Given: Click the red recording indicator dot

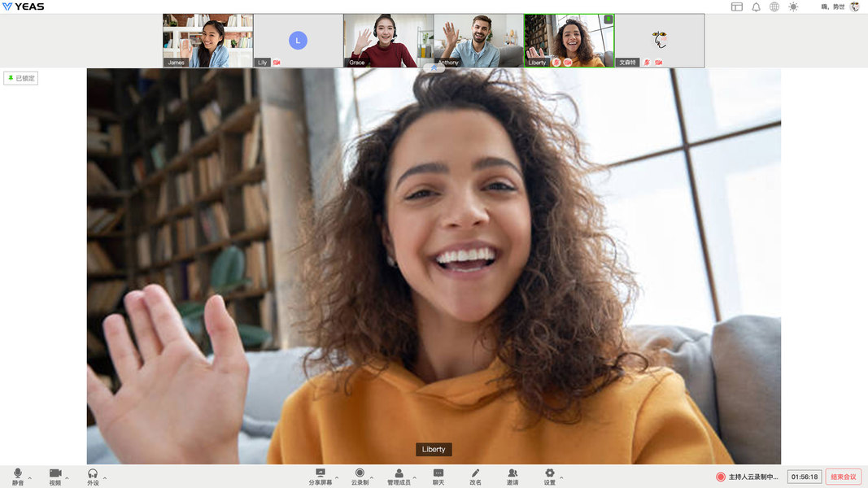Looking at the screenshot, I should pos(721,477).
